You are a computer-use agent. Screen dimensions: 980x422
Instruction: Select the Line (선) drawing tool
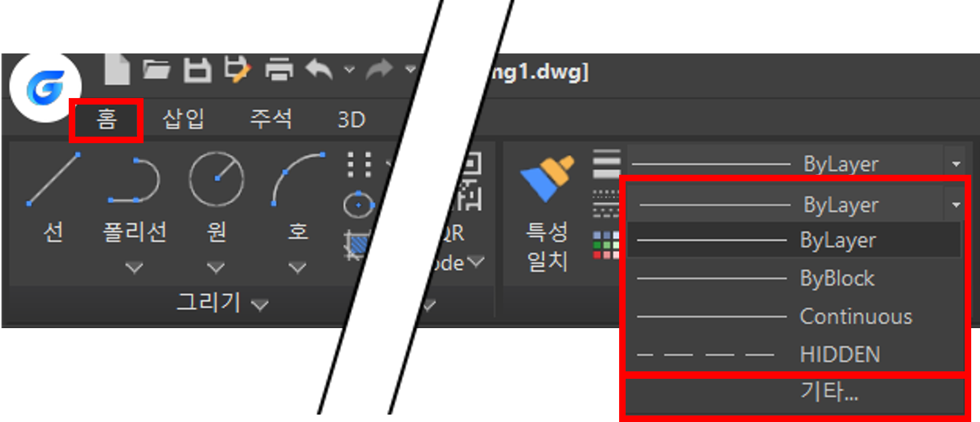(x=53, y=179)
